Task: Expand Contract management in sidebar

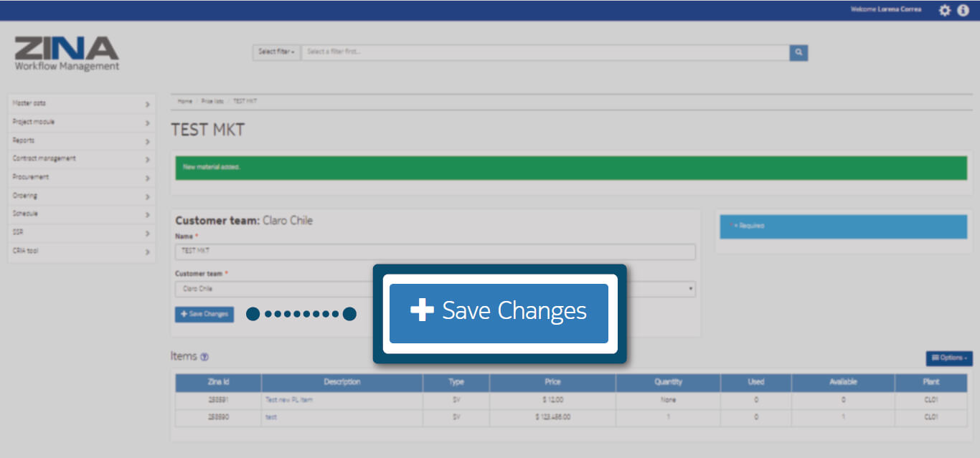Action: [x=81, y=159]
